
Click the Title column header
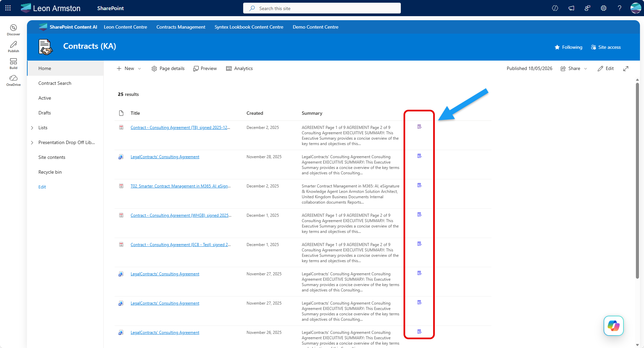(135, 113)
